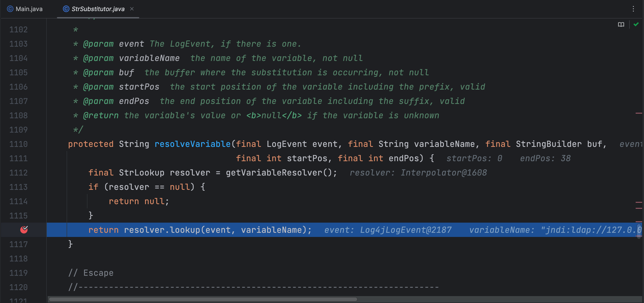Click the inline hint 'endPos: 38'

(545, 158)
